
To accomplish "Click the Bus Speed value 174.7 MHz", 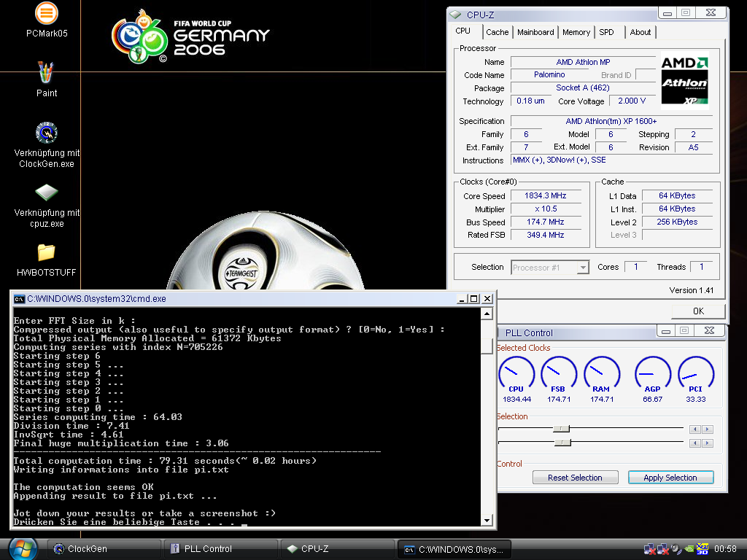I will click(546, 222).
